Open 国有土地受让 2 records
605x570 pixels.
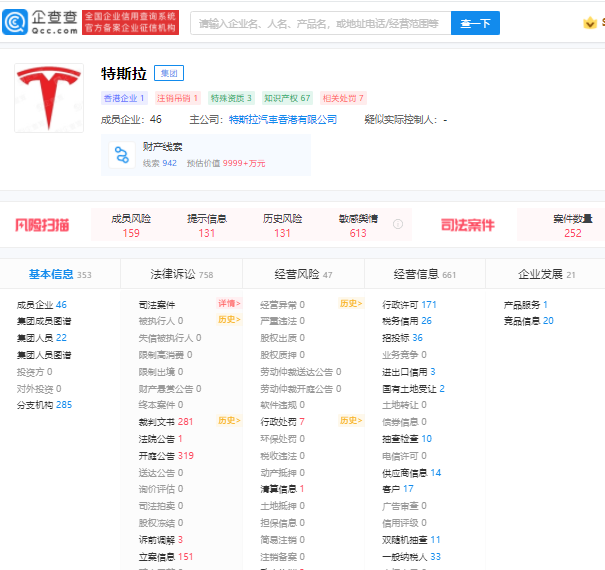(413, 389)
